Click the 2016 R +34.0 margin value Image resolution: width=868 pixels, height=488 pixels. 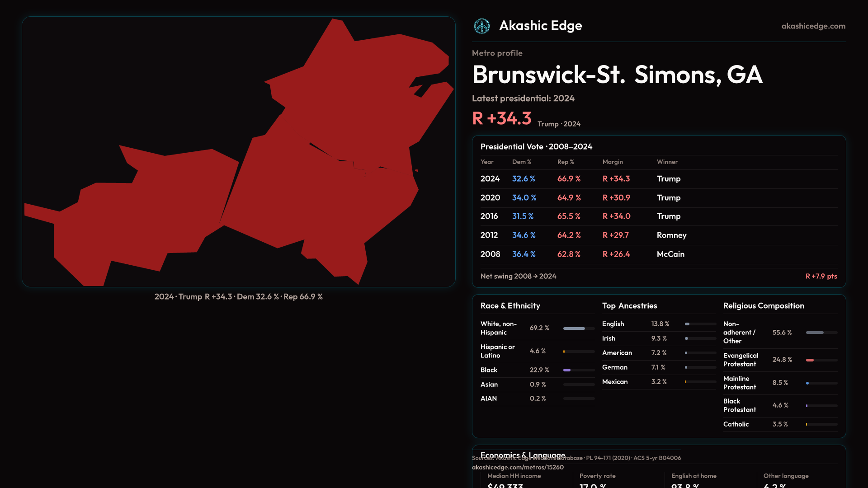coord(616,216)
